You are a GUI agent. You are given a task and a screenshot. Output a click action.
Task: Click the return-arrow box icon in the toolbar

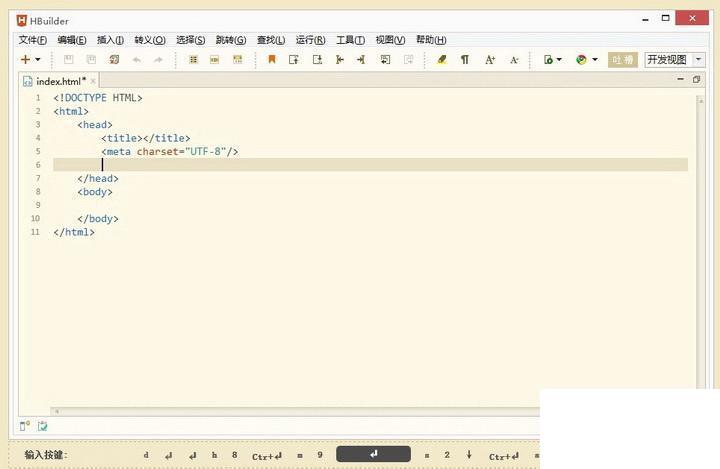385,59
